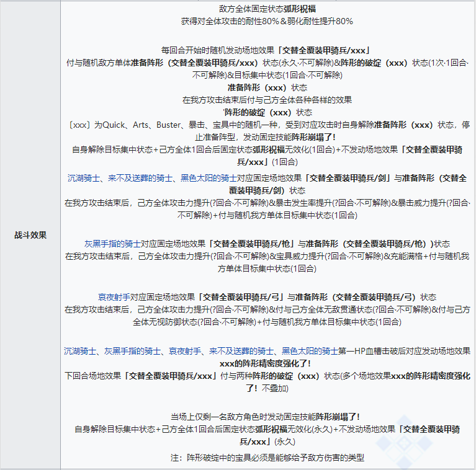The image size is (476, 470).
Task: Click 每回合开始时随机发动场地效果 line
Action: tap(266, 50)
